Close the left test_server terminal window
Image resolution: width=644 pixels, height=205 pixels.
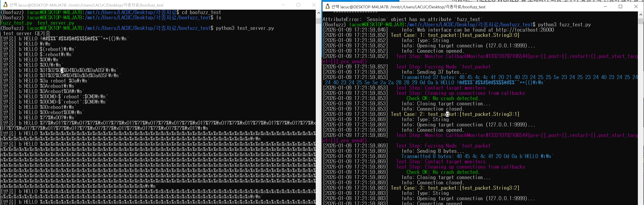click(x=314, y=5)
